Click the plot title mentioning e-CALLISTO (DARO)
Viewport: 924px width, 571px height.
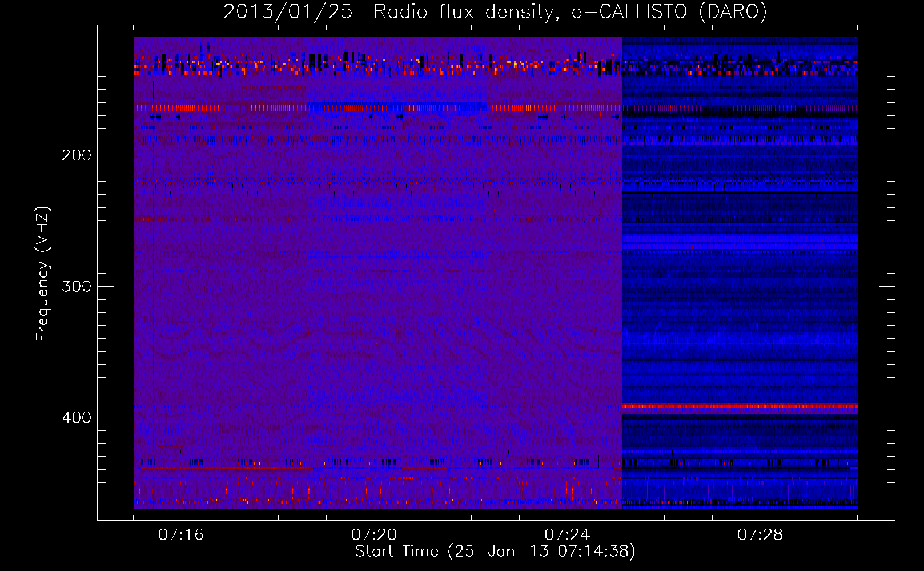click(x=495, y=11)
